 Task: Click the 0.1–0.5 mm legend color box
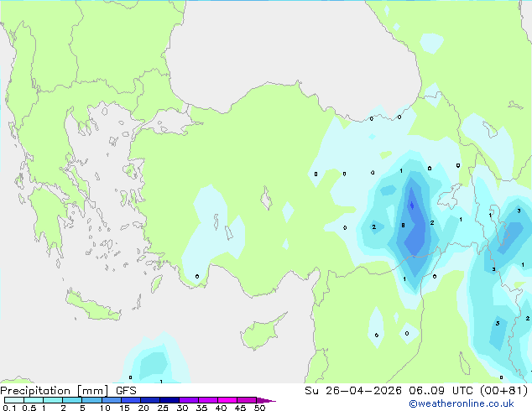click(14, 400)
